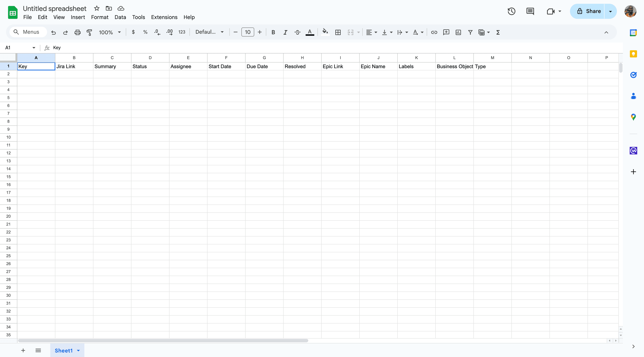
Task: Open the Extensions menu
Action: tap(164, 17)
